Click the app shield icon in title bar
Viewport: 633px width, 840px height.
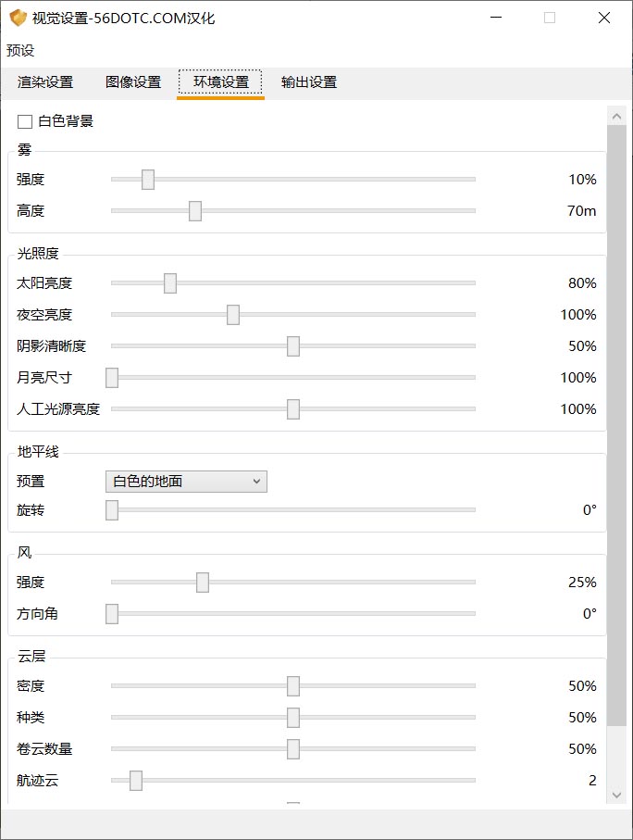pos(18,18)
